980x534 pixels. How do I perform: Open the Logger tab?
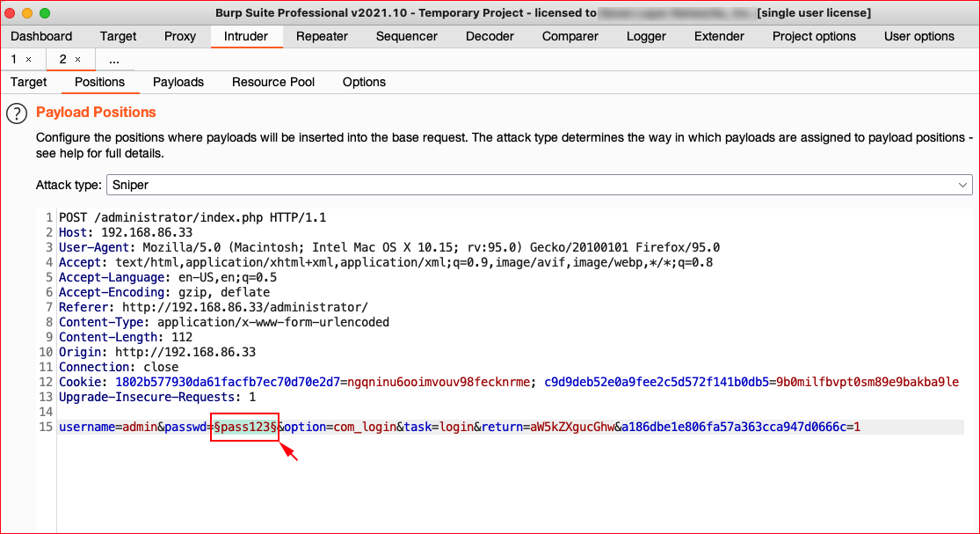646,36
